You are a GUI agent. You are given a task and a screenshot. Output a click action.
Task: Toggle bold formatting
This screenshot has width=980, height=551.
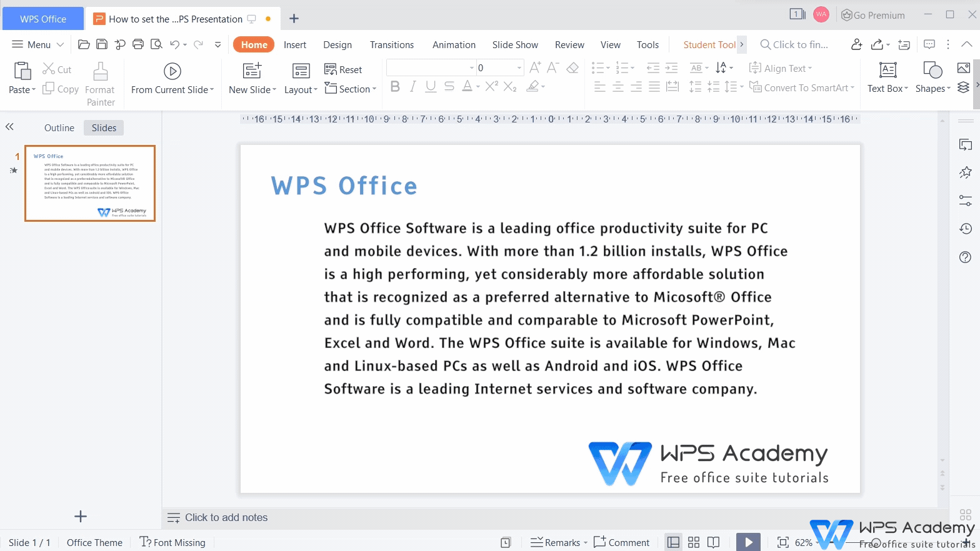click(x=395, y=86)
